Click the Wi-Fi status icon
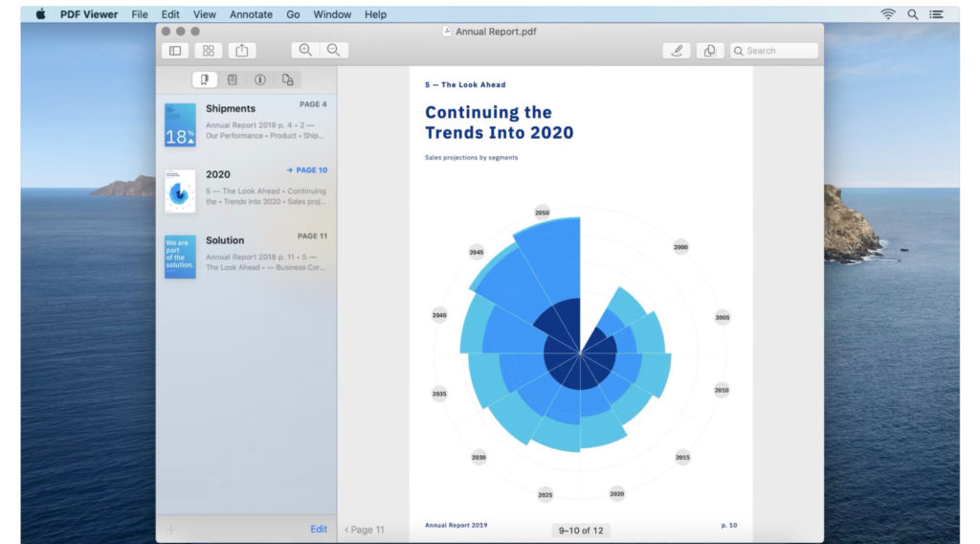Screen dimensions: 980x544 pyautogui.click(x=887, y=13)
